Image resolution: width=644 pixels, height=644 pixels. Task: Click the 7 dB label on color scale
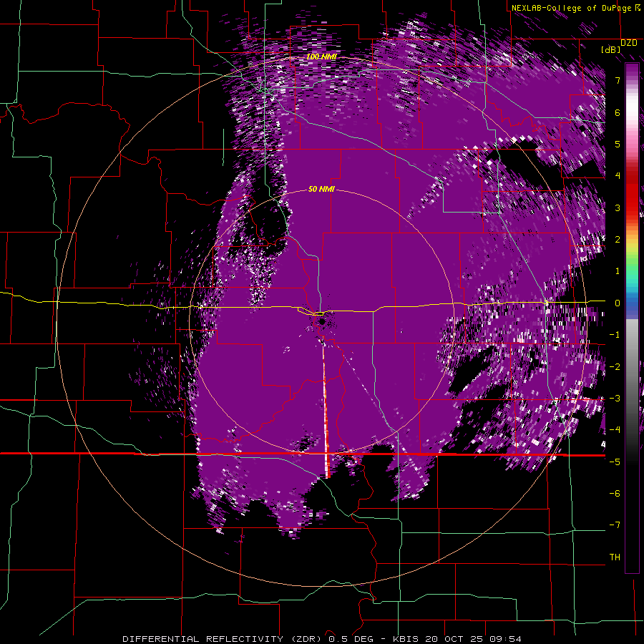618,80
